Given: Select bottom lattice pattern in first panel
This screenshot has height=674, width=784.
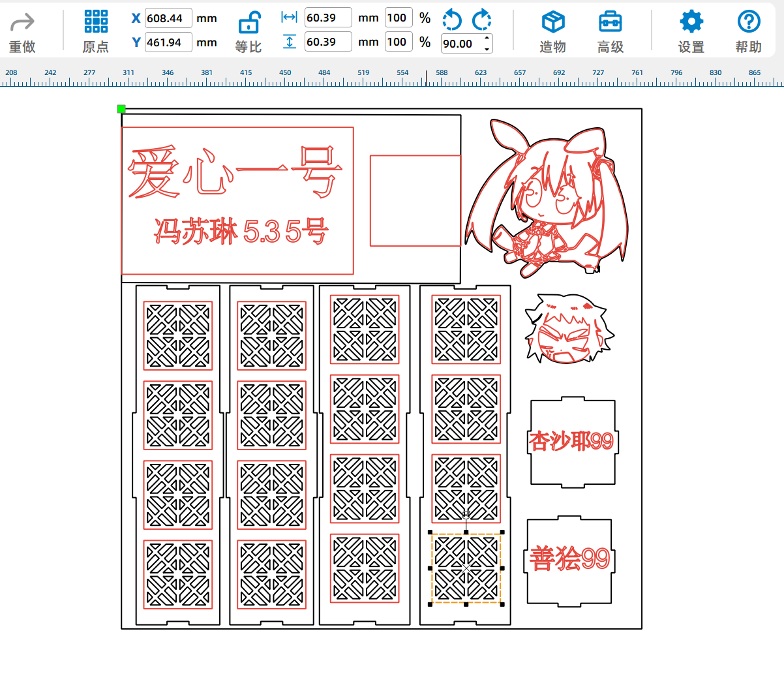Looking at the screenshot, I should tap(178, 575).
